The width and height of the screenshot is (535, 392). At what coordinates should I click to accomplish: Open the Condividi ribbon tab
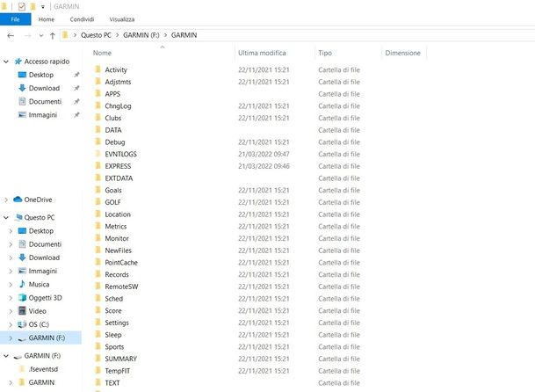tap(82, 19)
